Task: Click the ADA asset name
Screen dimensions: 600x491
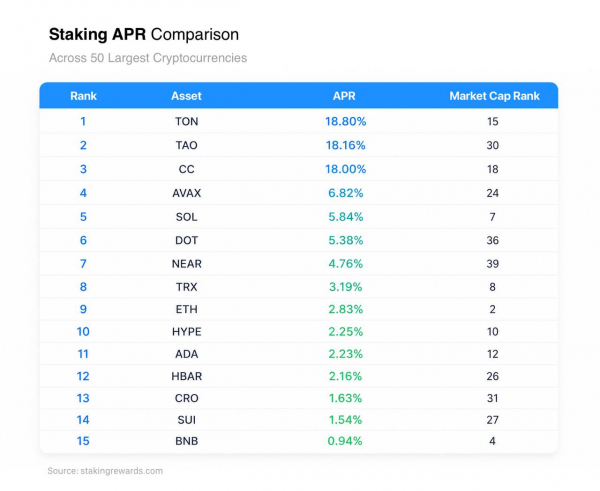Action: tap(186, 354)
